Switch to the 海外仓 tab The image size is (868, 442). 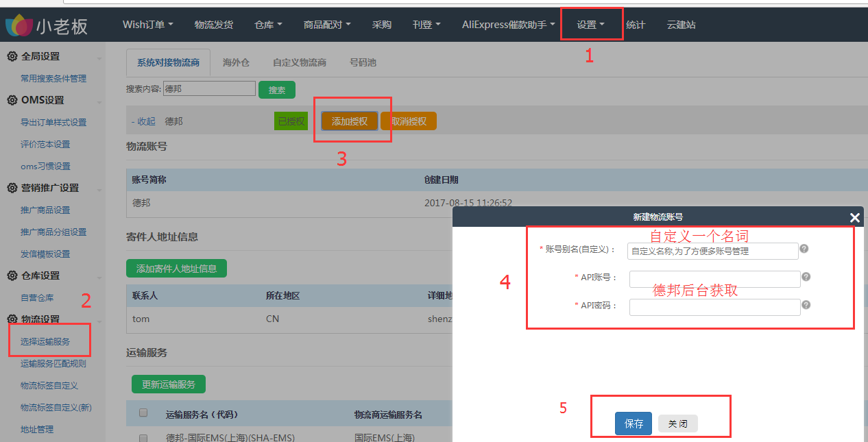pos(236,62)
